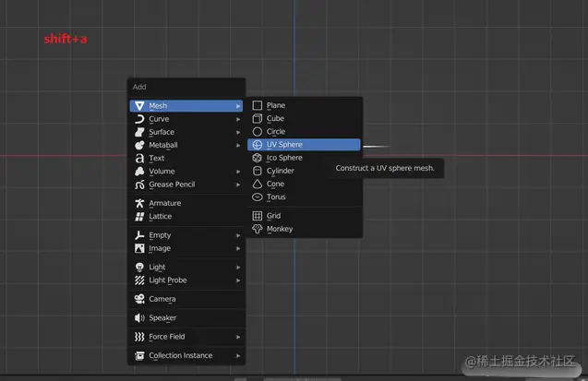Expand Collection Instance submenu arrow
The width and height of the screenshot is (588, 381).
(238, 356)
